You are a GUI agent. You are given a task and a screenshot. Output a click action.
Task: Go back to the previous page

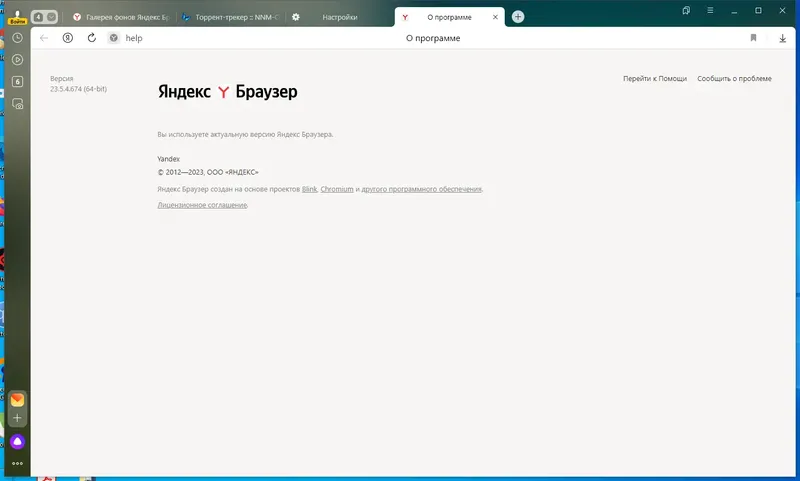point(44,38)
